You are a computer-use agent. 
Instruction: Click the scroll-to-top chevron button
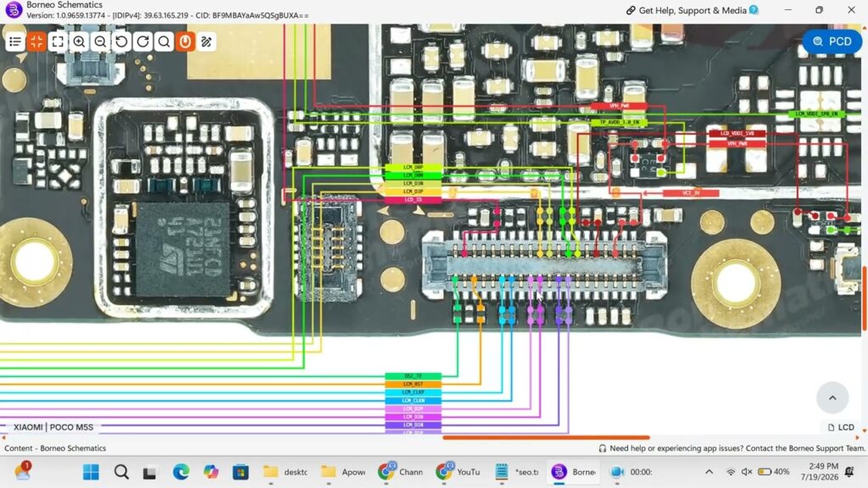tap(832, 397)
